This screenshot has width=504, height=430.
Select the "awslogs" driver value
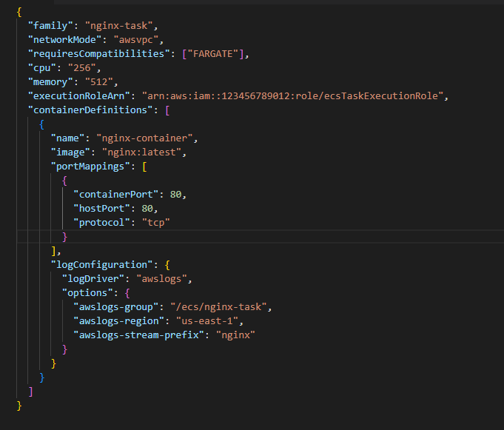[x=161, y=278]
